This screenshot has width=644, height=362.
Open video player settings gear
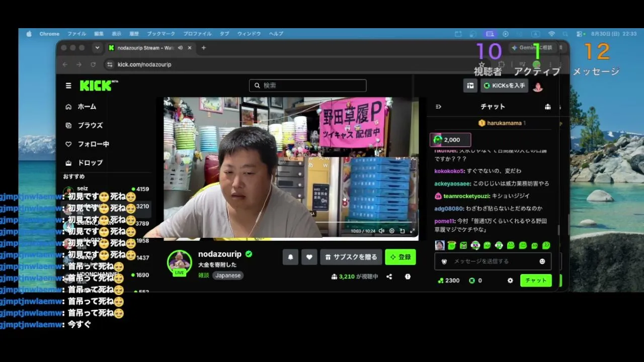pyautogui.click(x=391, y=231)
